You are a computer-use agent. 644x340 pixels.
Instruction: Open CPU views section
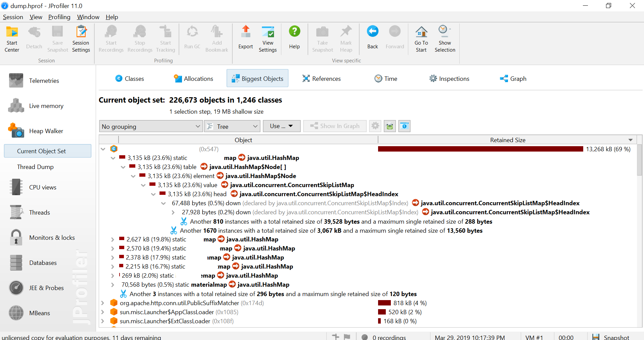[x=43, y=187]
